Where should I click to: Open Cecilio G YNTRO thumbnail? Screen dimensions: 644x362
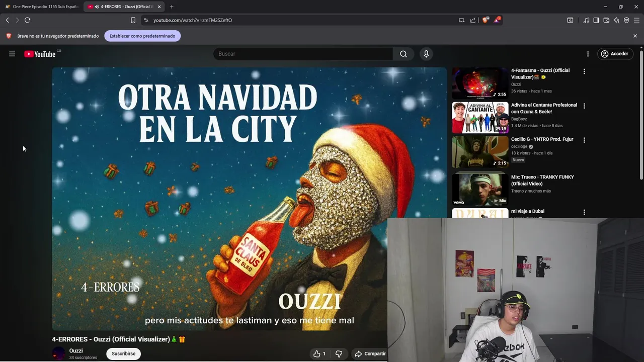480,151
